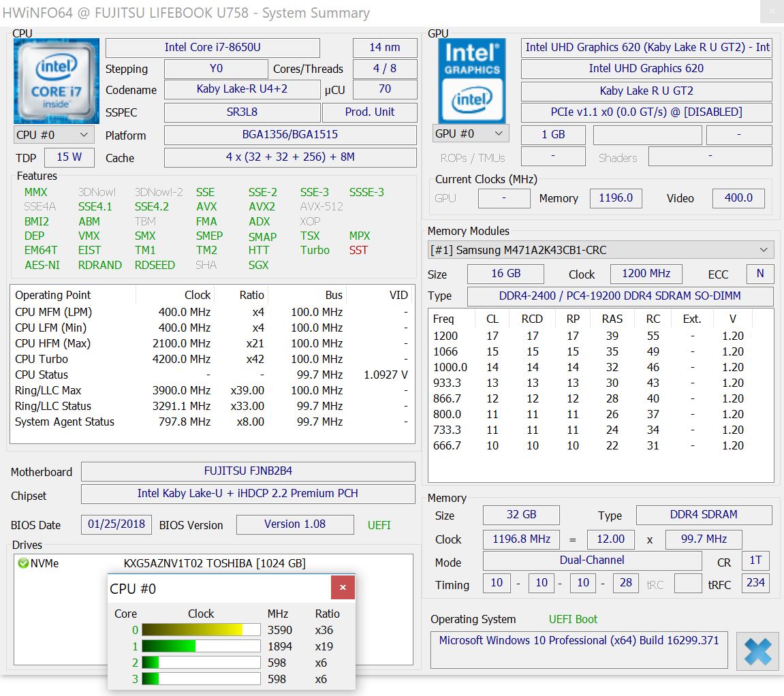Click the Core 1 clock bar
The image size is (784, 696).
coord(201,646)
